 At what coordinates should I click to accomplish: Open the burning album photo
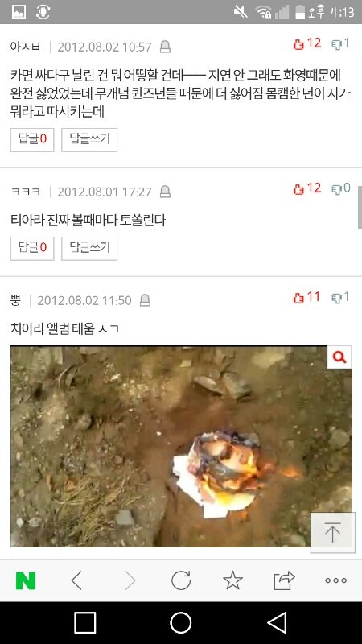[x=180, y=446]
